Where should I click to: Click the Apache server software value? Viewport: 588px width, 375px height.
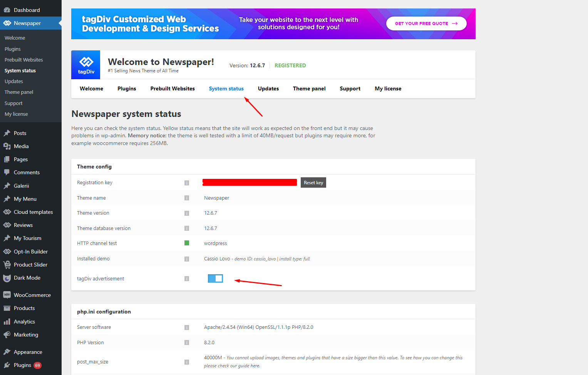pos(259,327)
